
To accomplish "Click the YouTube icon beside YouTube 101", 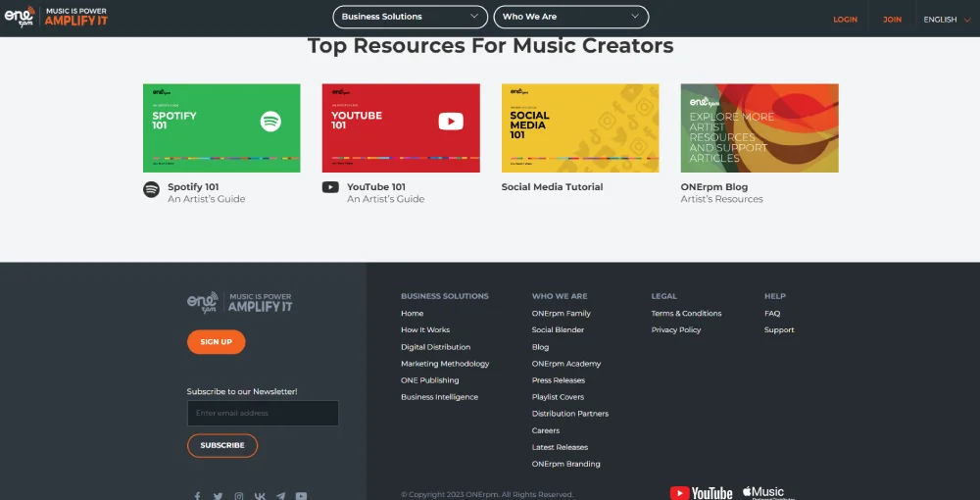I will pos(330,187).
